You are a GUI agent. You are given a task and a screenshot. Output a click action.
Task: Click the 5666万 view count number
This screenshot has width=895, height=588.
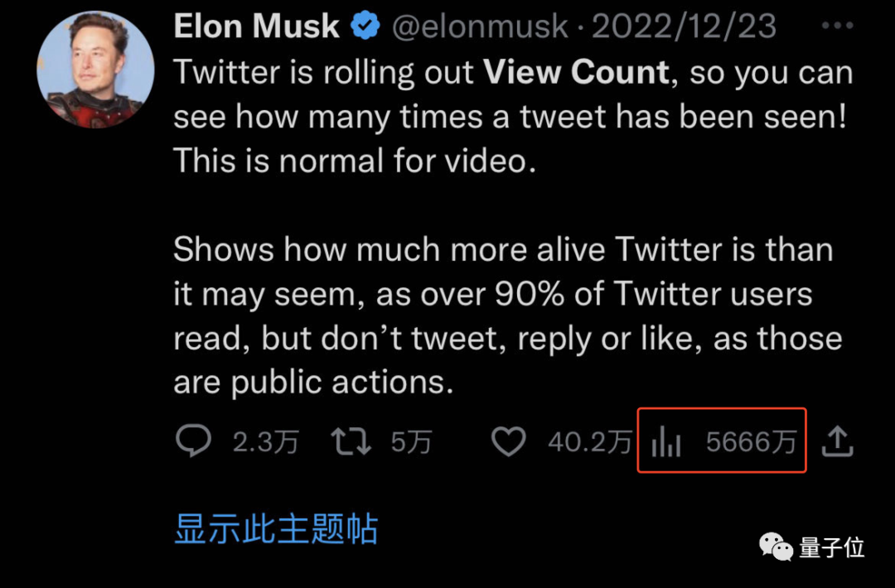751,443
